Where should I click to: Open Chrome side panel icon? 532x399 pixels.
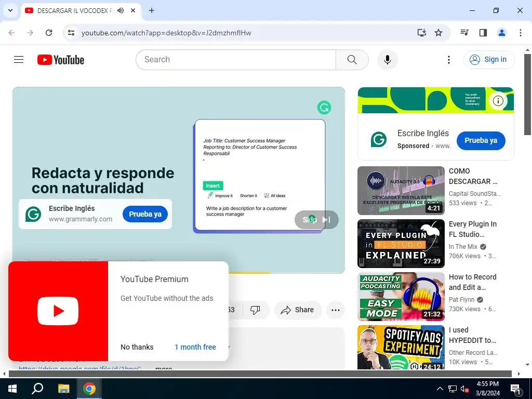(x=483, y=33)
